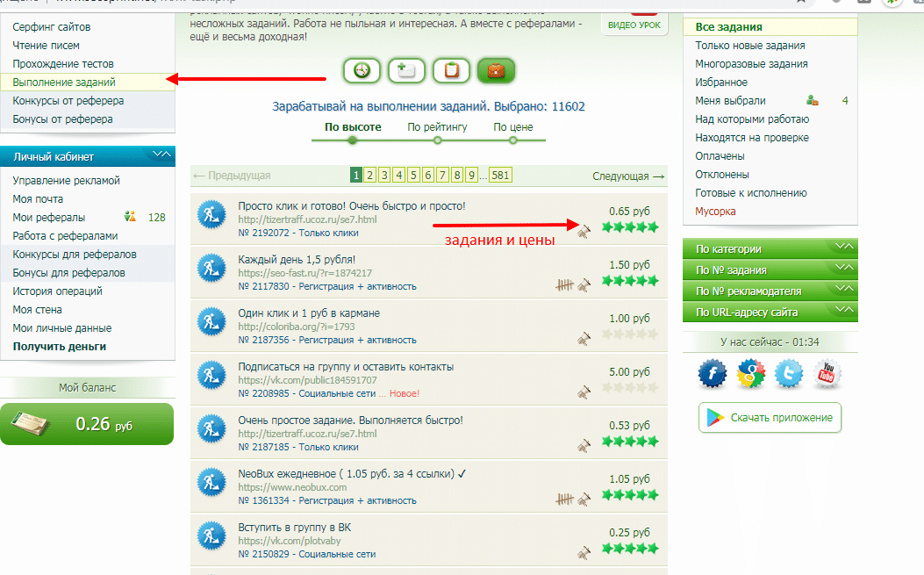924x575 pixels.
Task: Open 'Выполнение заданий' in the left menu
Action: [64, 83]
